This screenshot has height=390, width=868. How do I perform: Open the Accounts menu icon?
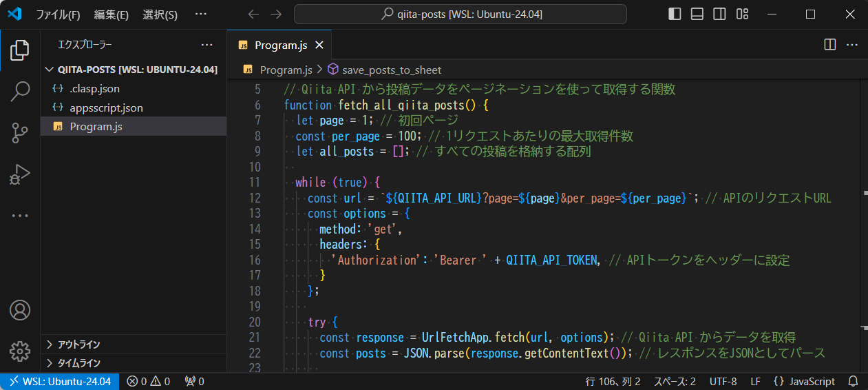pyautogui.click(x=20, y=310)
